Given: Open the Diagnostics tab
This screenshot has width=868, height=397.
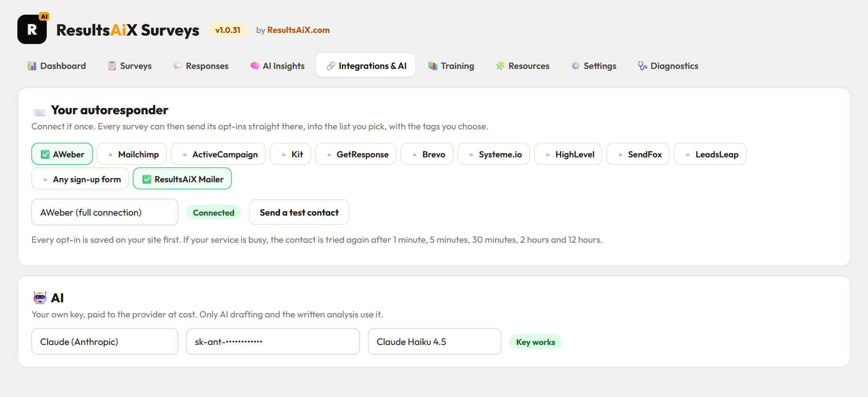Looking at the screenshot, I should pos(668,66).
